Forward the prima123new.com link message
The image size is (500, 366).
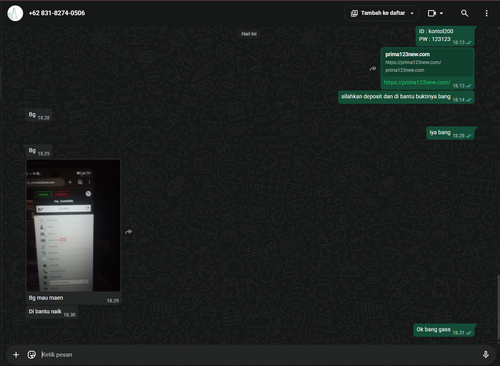click(373, 69)
